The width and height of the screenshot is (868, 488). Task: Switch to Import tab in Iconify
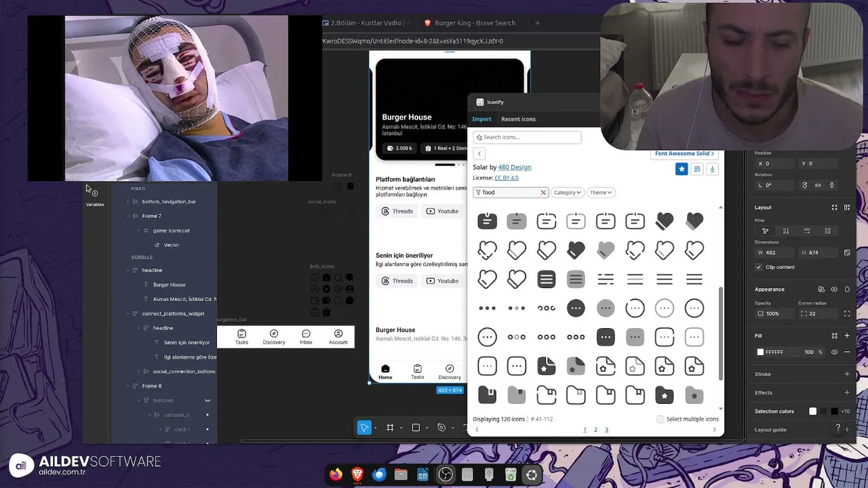coord(481,119)
